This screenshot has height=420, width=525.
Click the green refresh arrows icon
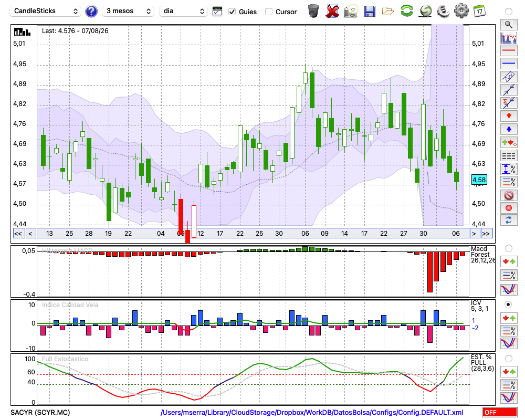click(x=406, y=11)
